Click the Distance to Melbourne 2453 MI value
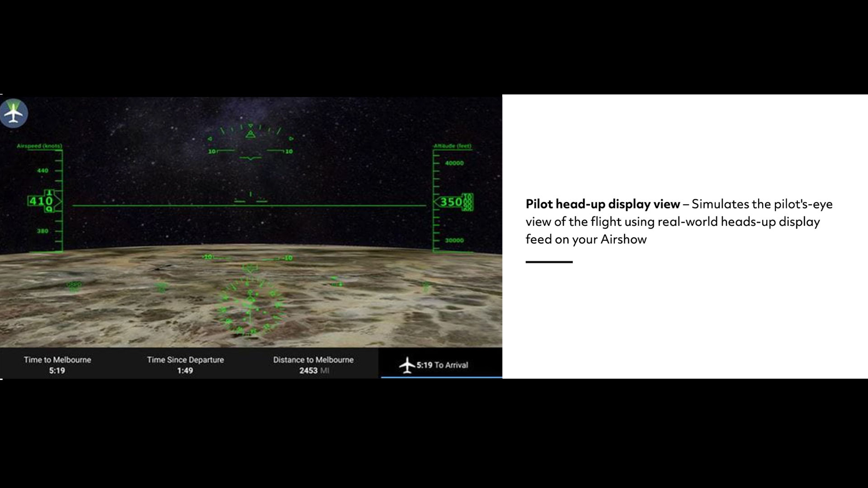 click(x=313, y=371)
